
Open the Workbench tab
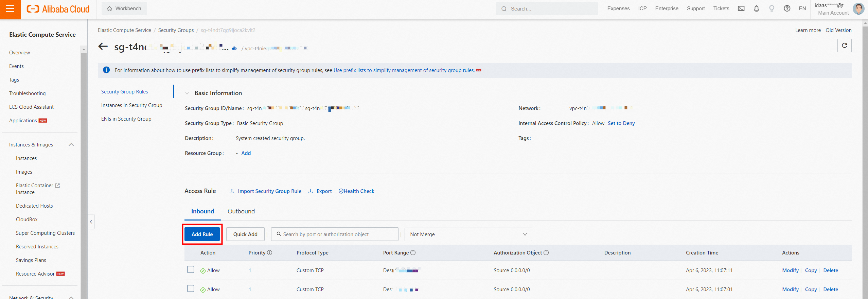pyautogui.click(x=124, y=8)
